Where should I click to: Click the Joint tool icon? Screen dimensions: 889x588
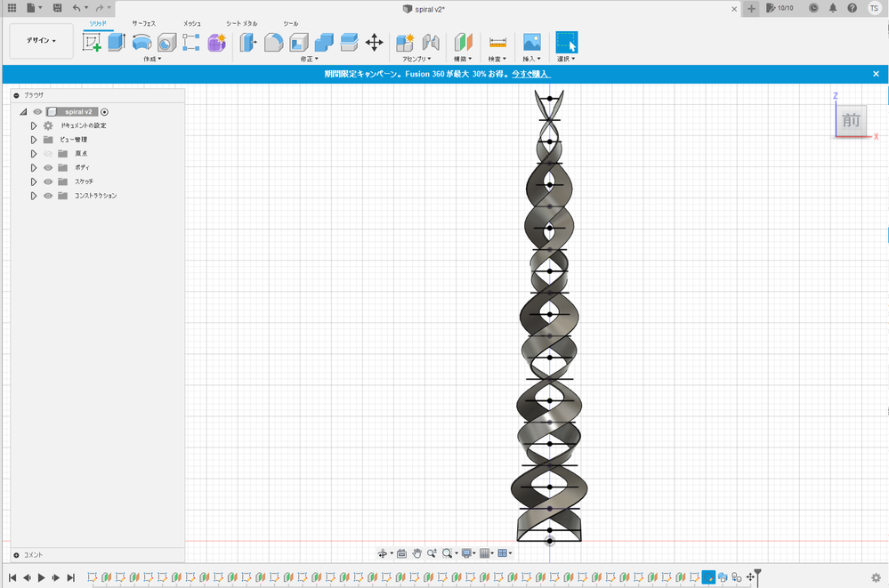tap(431, 43)
